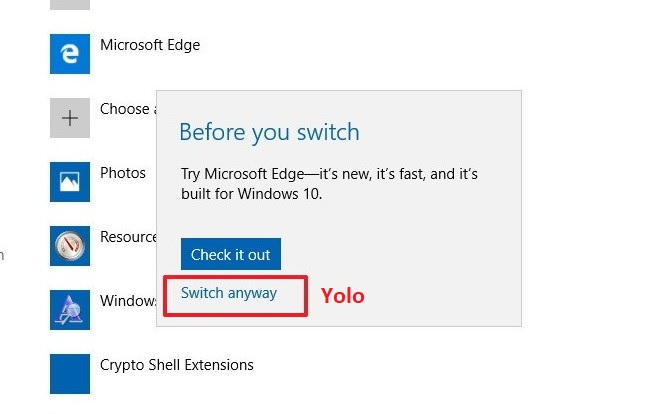Click the Choose an app label
651x414 pixels.
(x=128, y=109)
